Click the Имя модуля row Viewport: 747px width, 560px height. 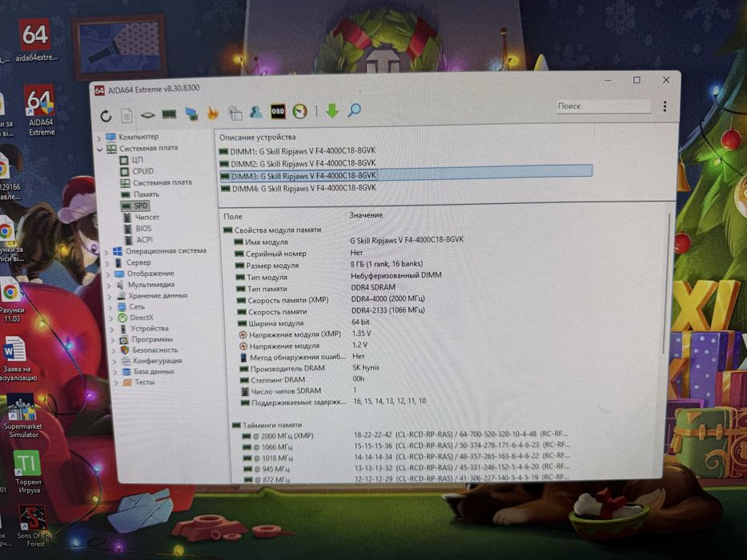[349, 241]
